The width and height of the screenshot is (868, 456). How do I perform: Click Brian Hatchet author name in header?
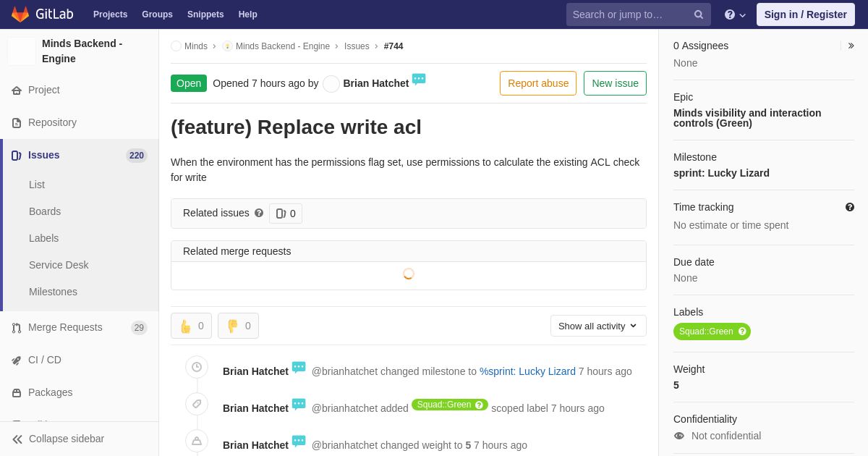pyautogui.click(x=376, y=83)
